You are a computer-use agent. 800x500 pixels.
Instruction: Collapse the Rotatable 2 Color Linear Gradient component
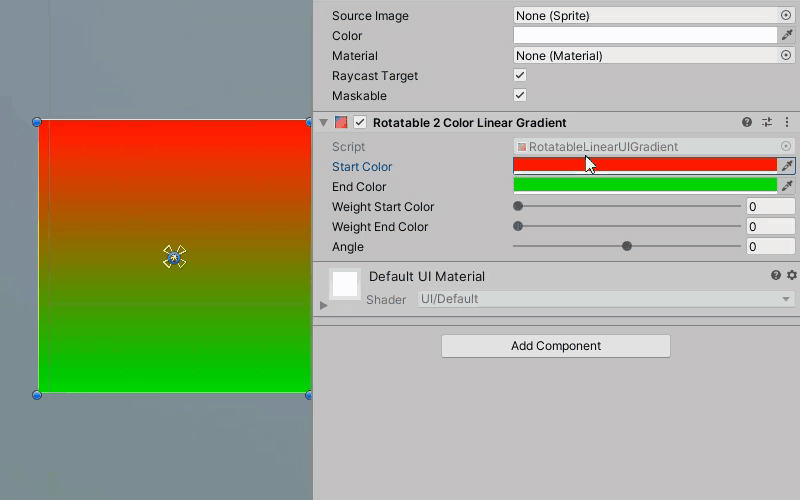(x=323, y=122)
